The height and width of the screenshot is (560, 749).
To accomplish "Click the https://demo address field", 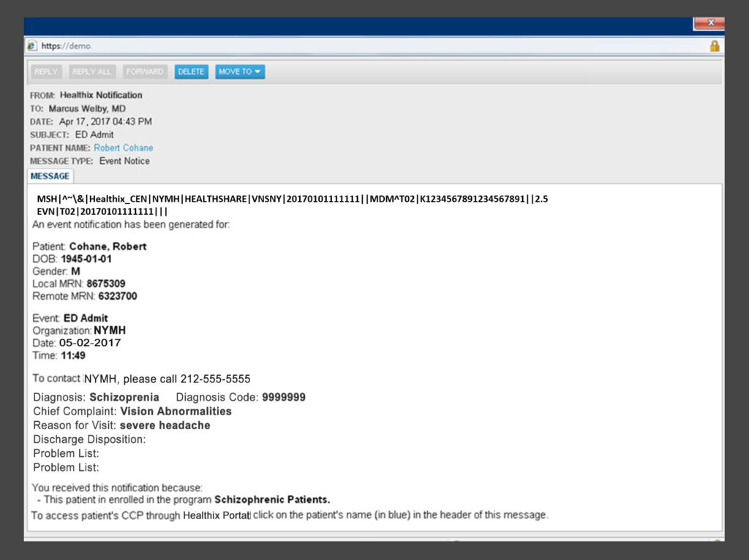I will click(372, 46).
